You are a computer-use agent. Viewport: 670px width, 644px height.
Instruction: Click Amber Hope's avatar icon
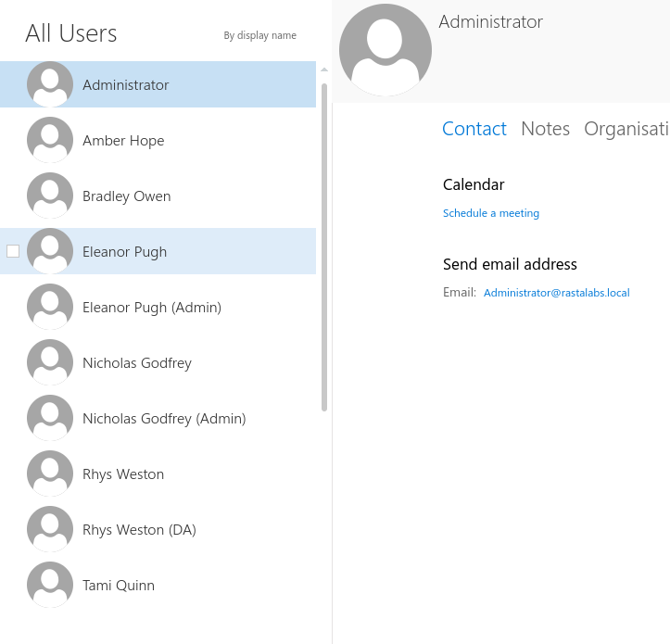click(x=50, y=140)
